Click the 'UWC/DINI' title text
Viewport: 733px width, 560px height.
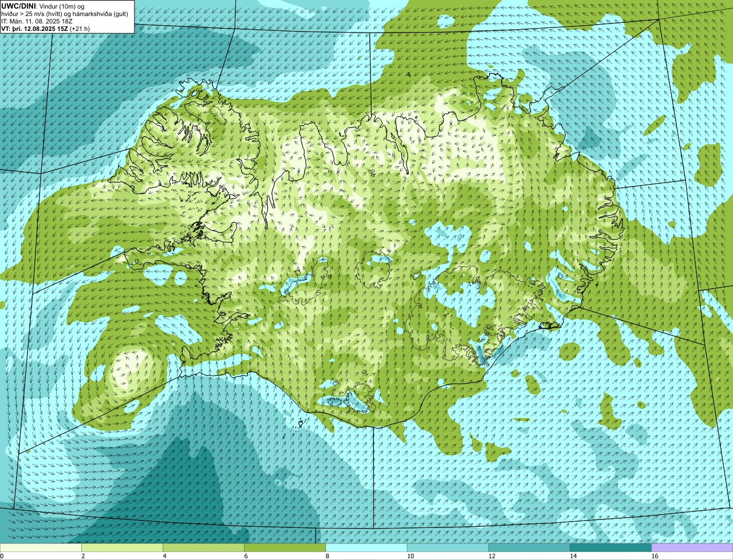click(18, 6)
